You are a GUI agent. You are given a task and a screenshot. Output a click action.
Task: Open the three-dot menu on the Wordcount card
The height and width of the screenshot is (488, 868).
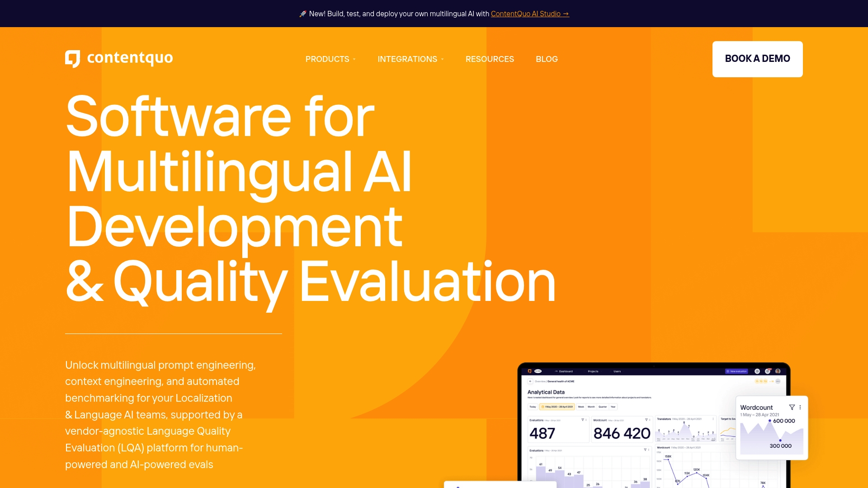[x=800, y=407]
